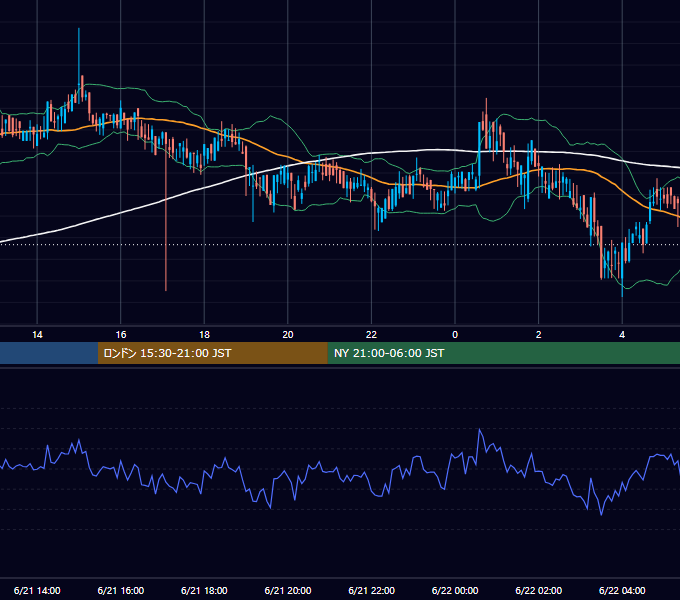Click the 0 hour label on price chart axis
680x600 pixels.
[455, 335]
